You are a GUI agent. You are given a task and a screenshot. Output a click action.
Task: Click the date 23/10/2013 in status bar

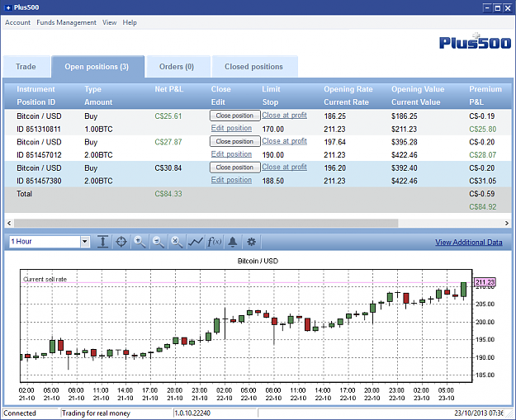coord(470,413)
